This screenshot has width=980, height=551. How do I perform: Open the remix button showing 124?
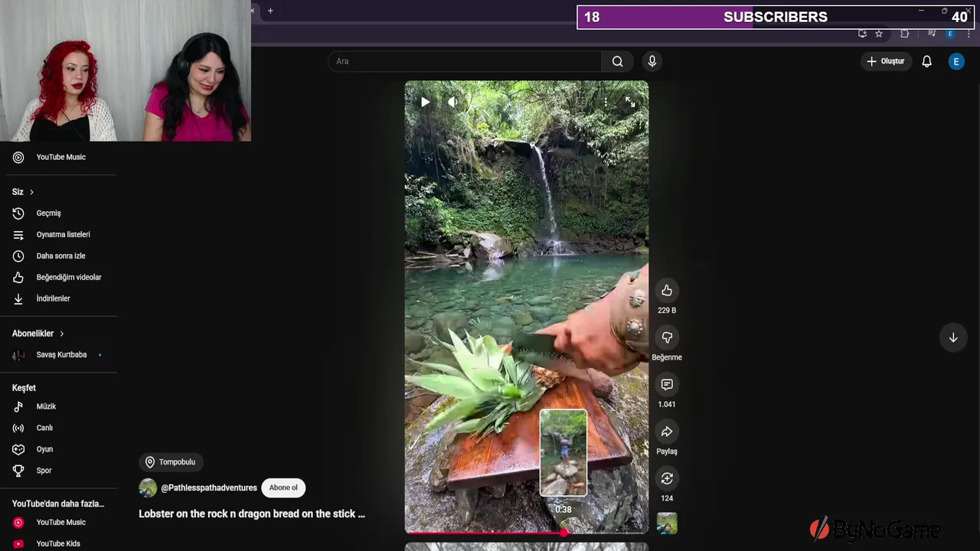pos(667,478)
